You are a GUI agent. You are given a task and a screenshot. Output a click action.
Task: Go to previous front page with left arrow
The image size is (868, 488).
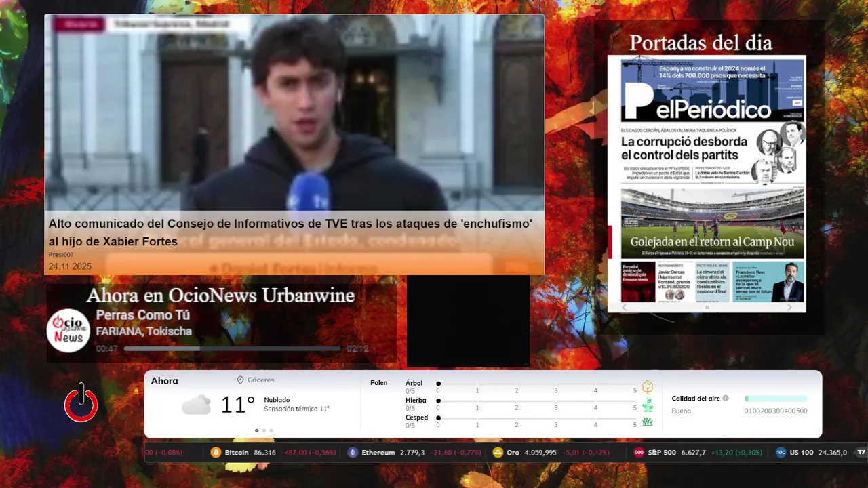[625, 308]
